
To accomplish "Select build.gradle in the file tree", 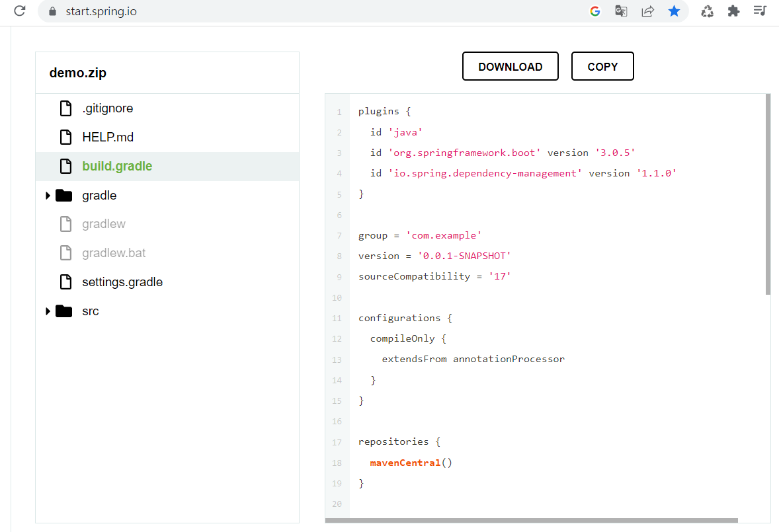I will coord(117,167).
